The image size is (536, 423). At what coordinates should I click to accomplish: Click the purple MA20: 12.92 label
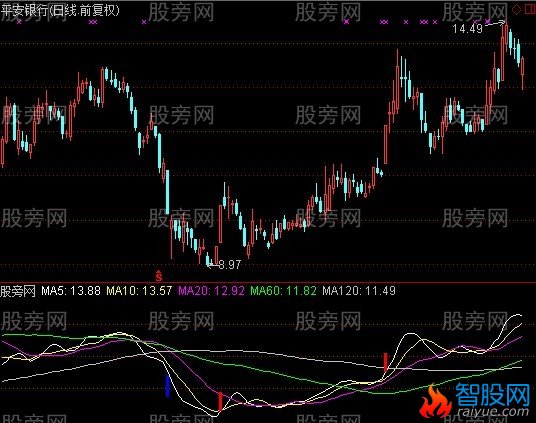point(212,291)
